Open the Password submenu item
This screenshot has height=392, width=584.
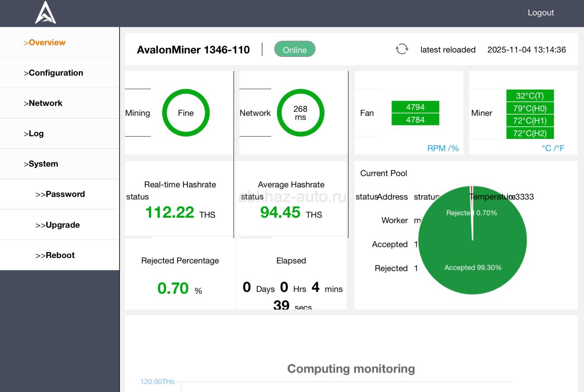coord(65,194)
